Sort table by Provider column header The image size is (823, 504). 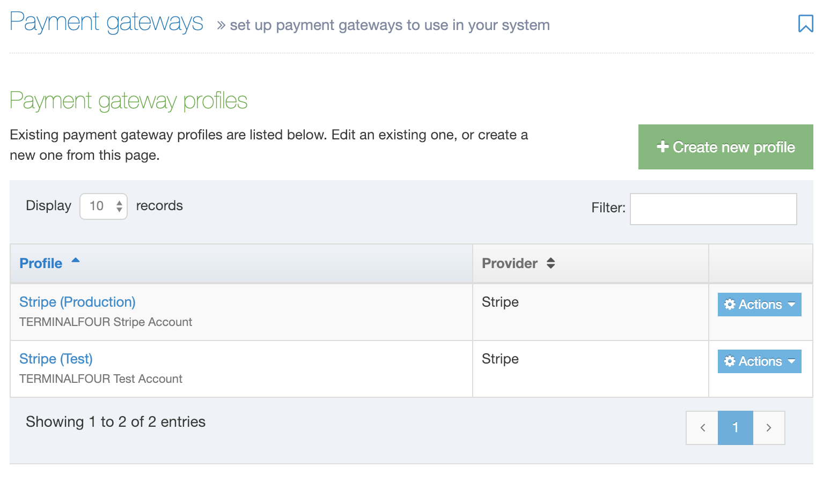tap(509, 263)
